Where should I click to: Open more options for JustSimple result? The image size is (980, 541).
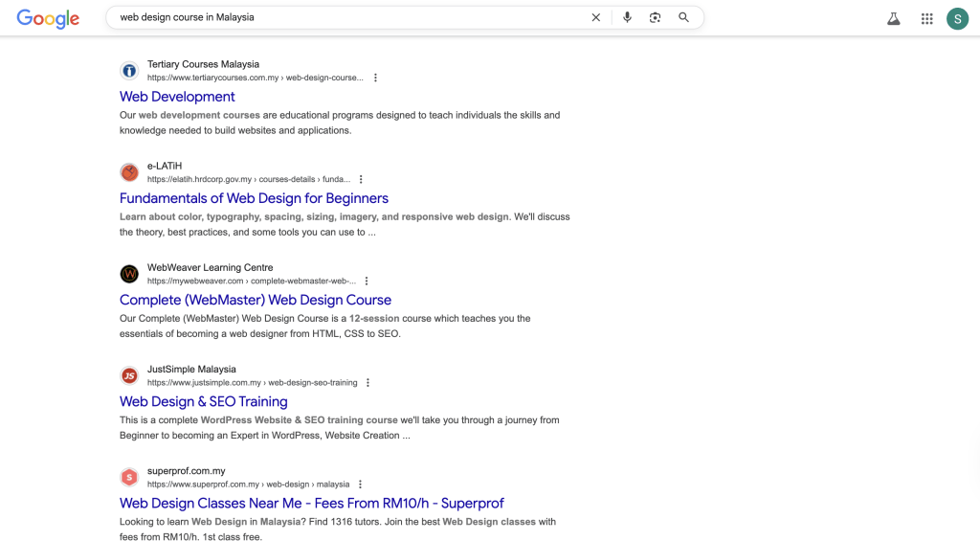pos(367,383)
